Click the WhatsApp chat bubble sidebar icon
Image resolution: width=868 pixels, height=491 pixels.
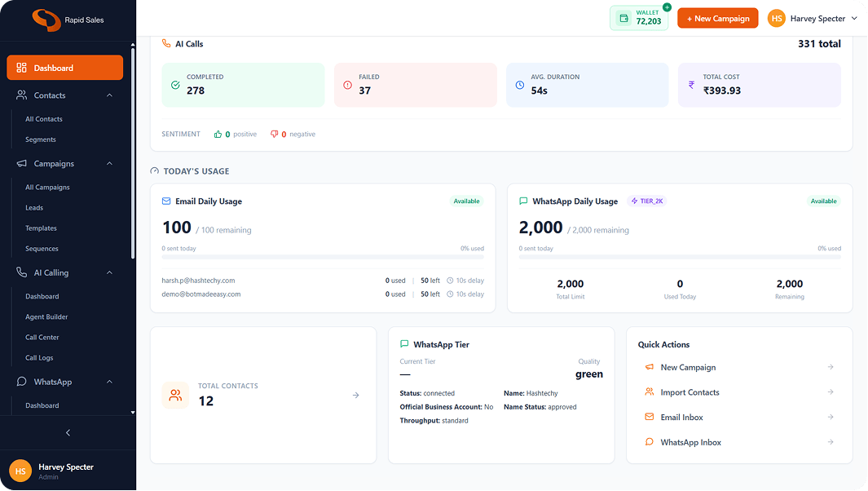21,381
